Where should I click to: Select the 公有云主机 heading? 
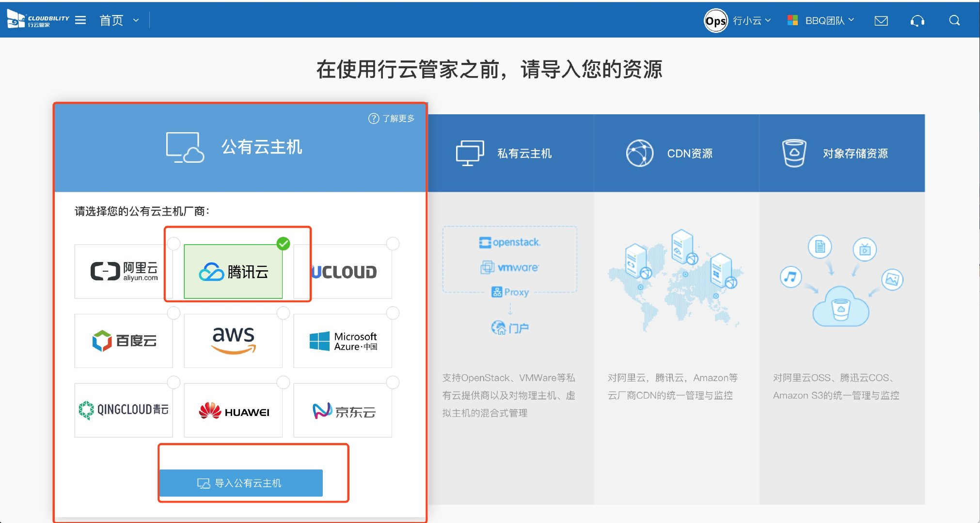pyautogui.click(x=262, y=147)
